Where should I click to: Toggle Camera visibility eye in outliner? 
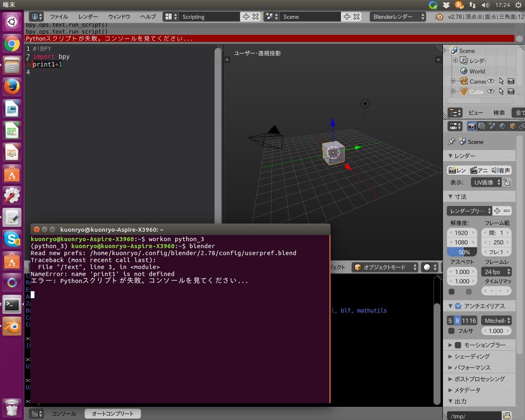491,81
